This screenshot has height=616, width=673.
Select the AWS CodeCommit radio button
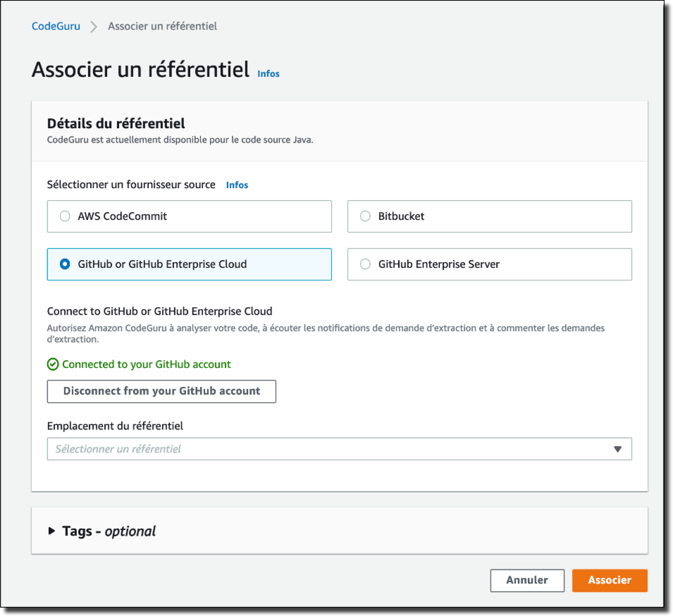[x=65, y=216]
